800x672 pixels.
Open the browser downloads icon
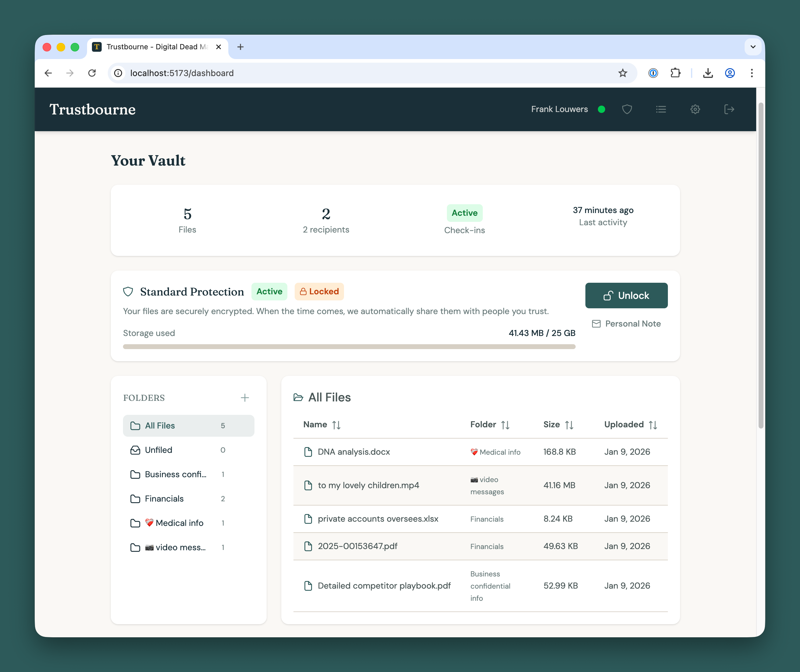point(708,73)
